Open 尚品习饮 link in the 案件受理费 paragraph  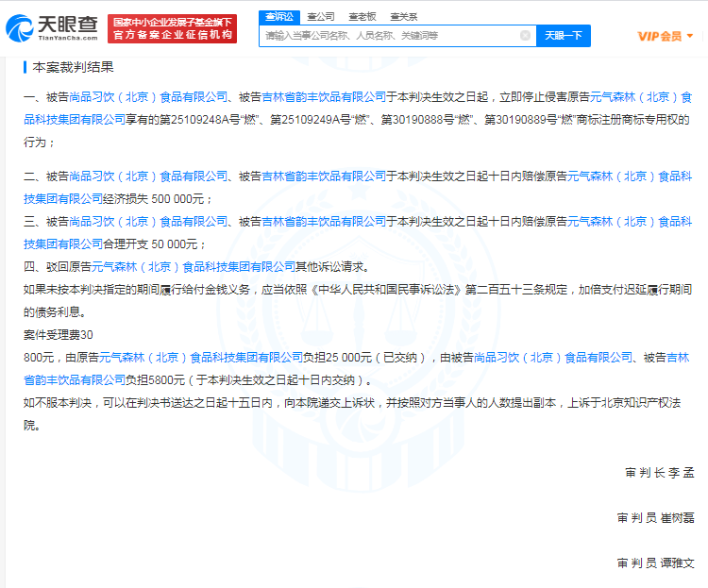(552, 358)
